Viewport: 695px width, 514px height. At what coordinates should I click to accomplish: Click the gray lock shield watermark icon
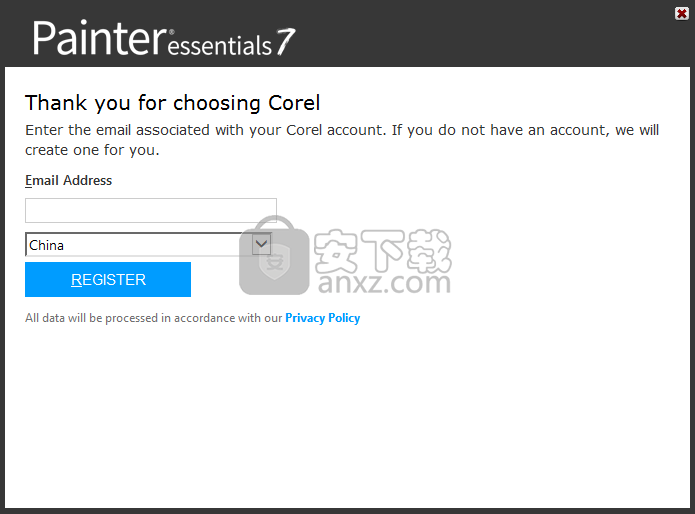click(274, 256)
